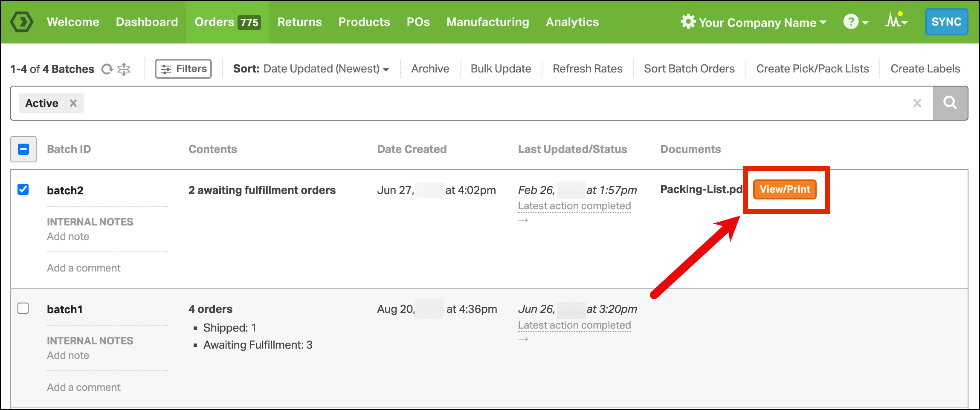Image resolution: width=980 pixels, height=410 pixels.
Task: Switch to the Analytics tab
Action: [572, 22]
